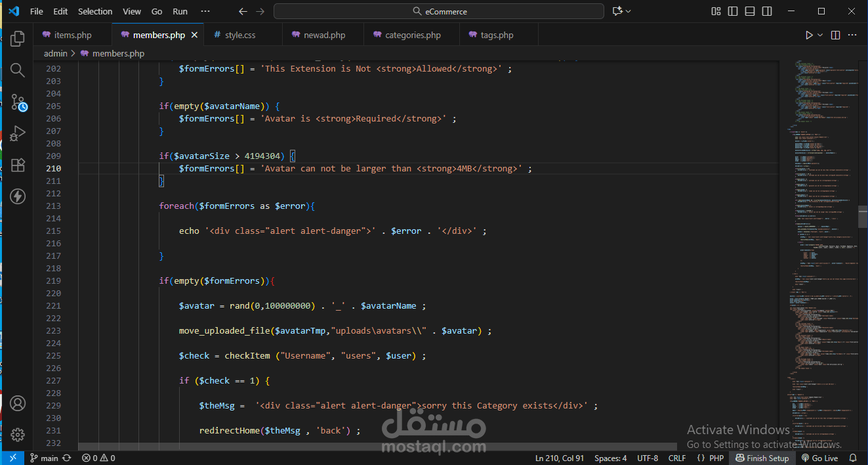The width and height of the screenshot is (868, 465).
Task: Click the Finish Setup status item
Action: point(762,458)
